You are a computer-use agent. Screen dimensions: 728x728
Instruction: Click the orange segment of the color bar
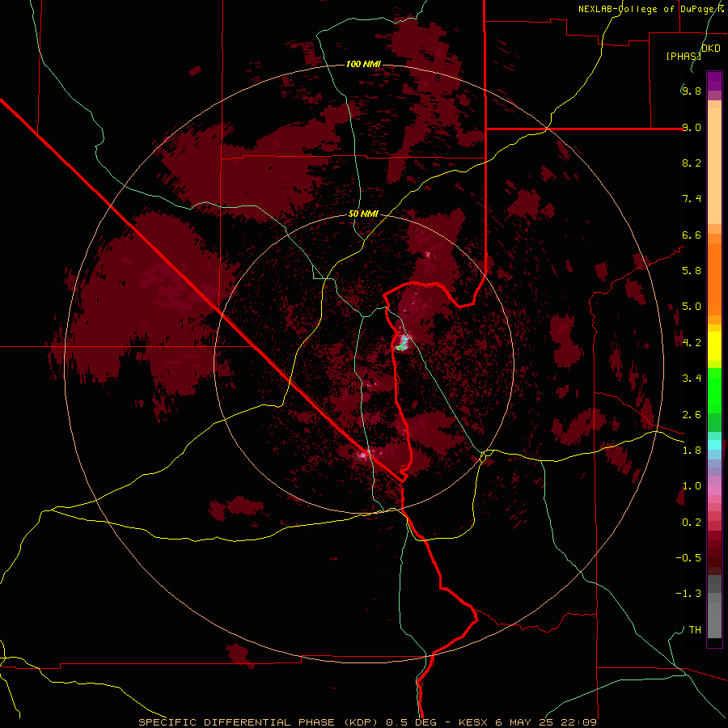[x=714, y=280]
